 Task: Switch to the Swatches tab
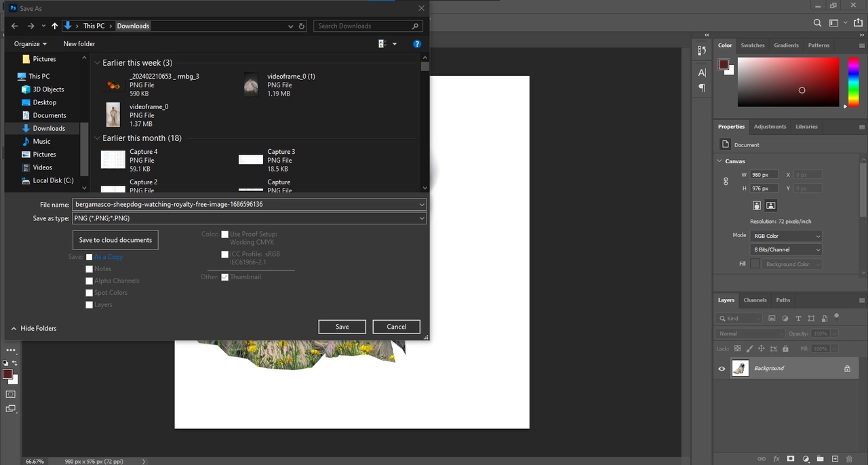pyautogui.click(x=753, y=45)
